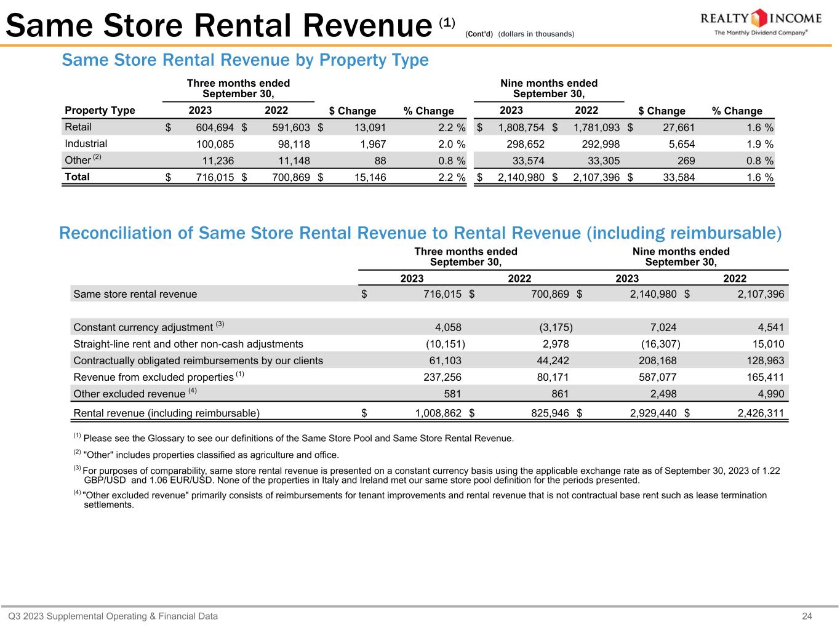Viewport: 840px width, 630px height.
Task: Click the three-month 2023 Total value 716,015 in property table
Action: point(210,177)
